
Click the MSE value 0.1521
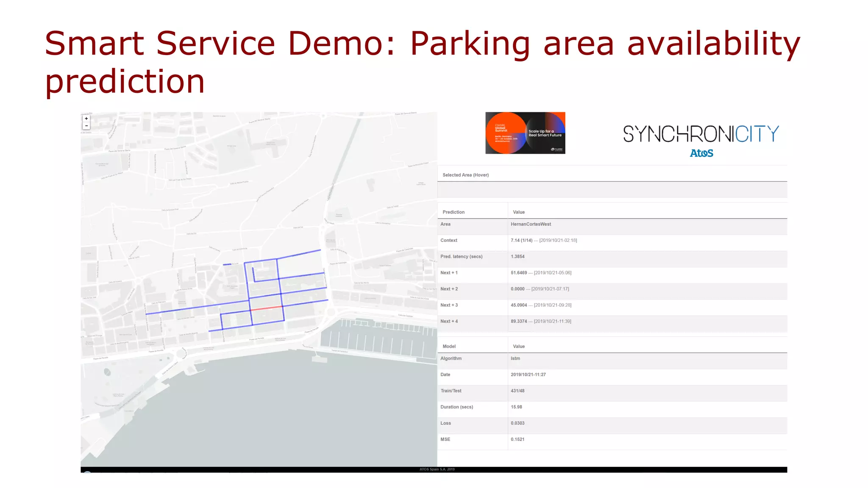(x=517, y=439)
